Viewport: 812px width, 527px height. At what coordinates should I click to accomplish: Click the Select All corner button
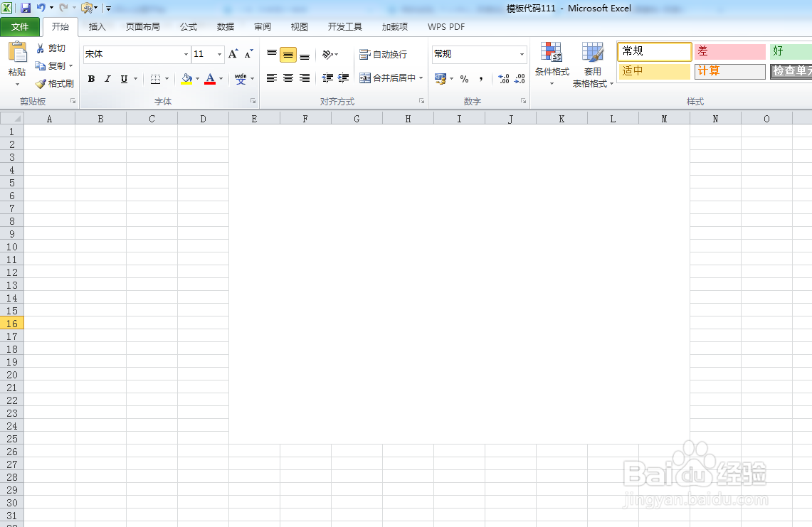12,119
